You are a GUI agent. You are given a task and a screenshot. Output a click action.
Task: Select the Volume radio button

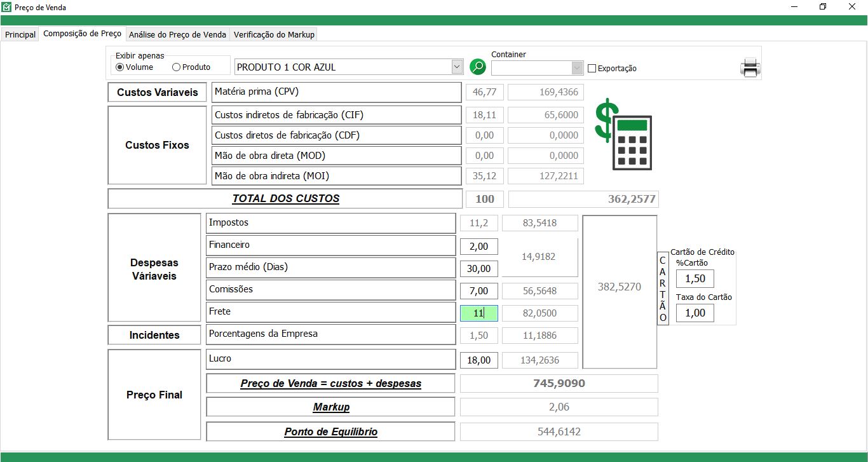[120, 67]
